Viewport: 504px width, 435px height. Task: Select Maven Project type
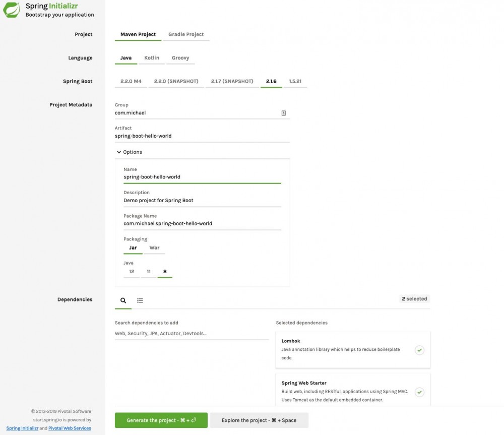point(138,34)
